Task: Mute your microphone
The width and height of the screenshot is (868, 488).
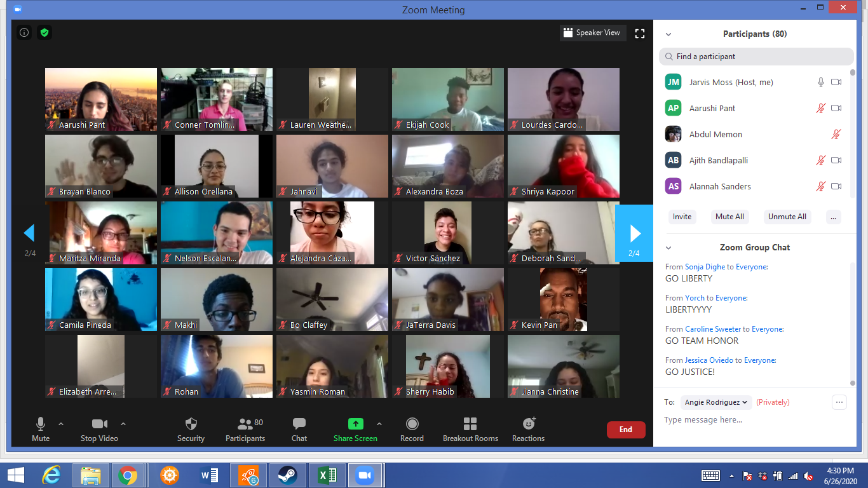Action: [x=41, y=430]
